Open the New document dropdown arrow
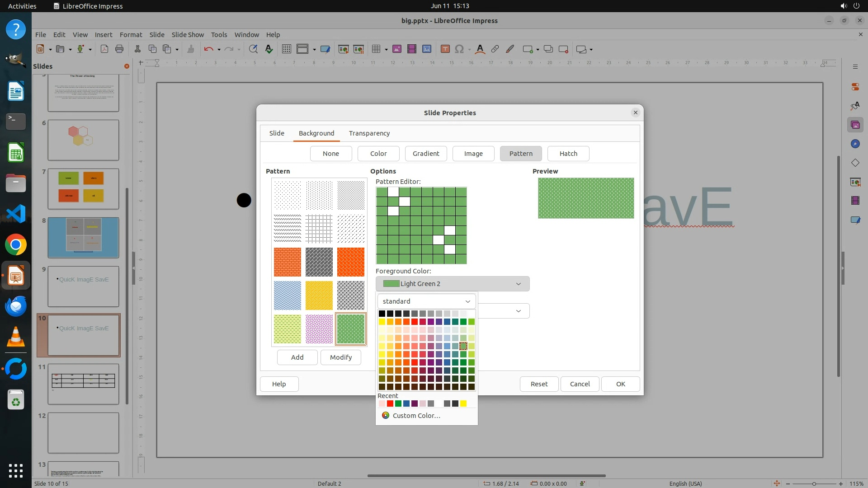 50,49
